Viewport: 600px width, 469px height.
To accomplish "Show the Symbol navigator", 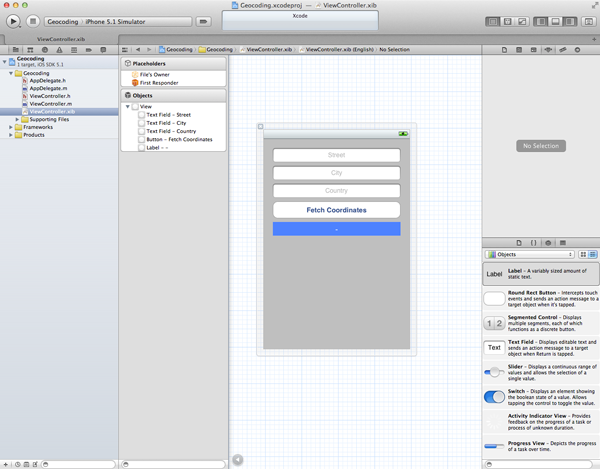I will pos(30,50).
